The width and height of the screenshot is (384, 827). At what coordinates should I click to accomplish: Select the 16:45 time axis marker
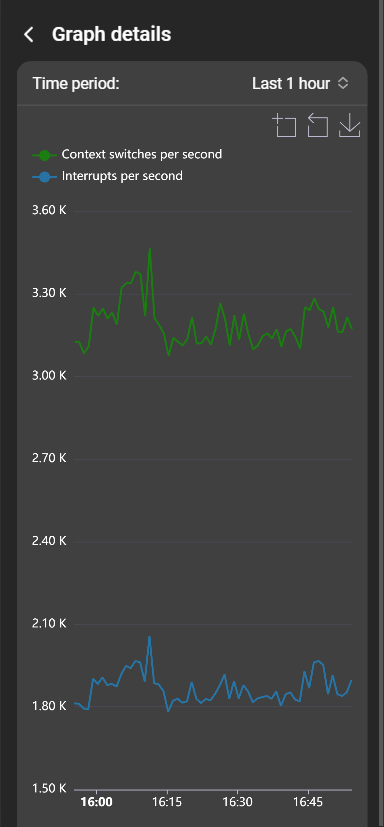pos(308,802)
